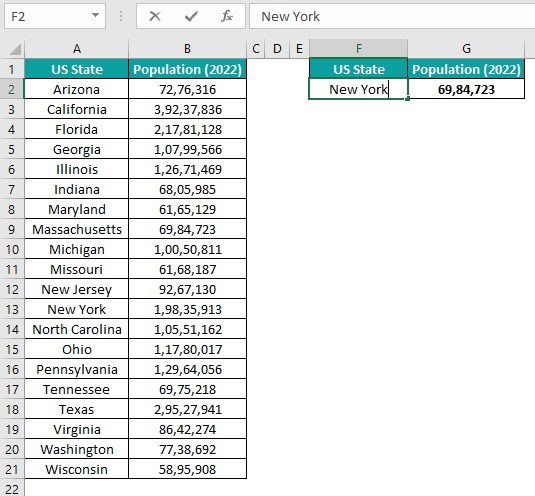The width and height of the screenshot is (535, 496).
Task: Select row 22 header
Action: [12, 488]
